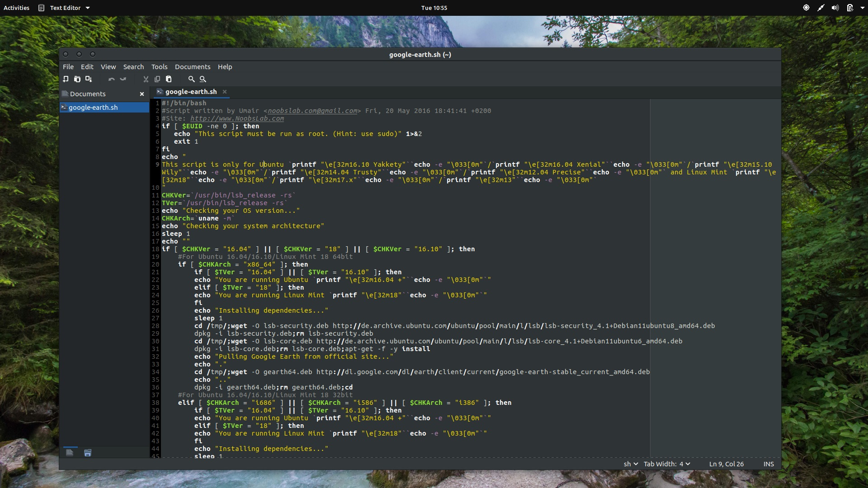Open the Activities overview

click(x=16, y=8)
